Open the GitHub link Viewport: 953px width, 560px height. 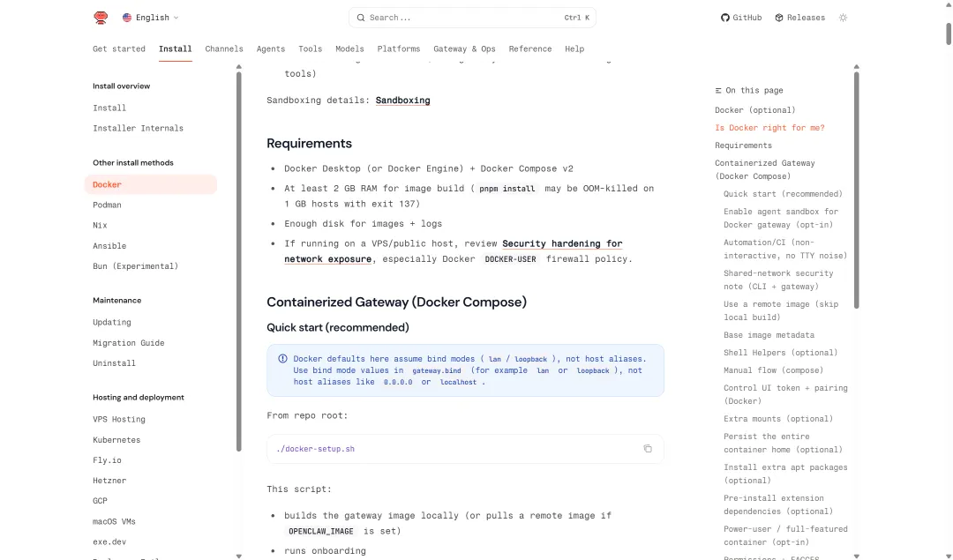pos(741,18)
